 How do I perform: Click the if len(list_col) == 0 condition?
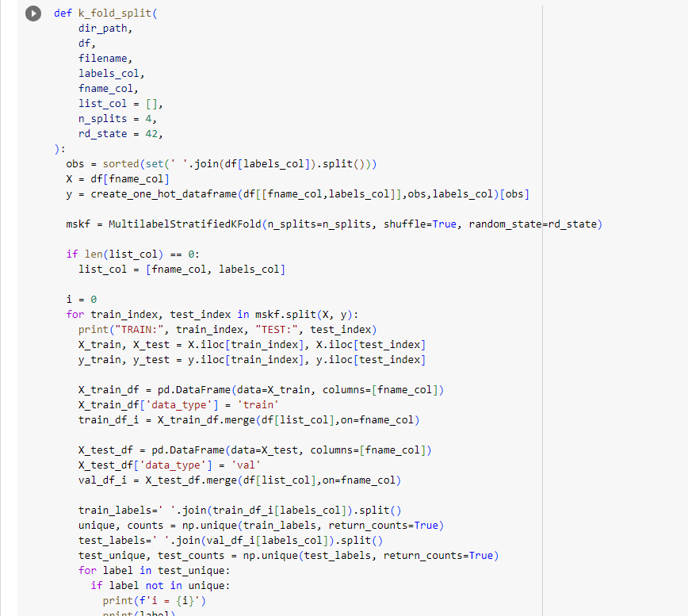[x=133, y=254]
